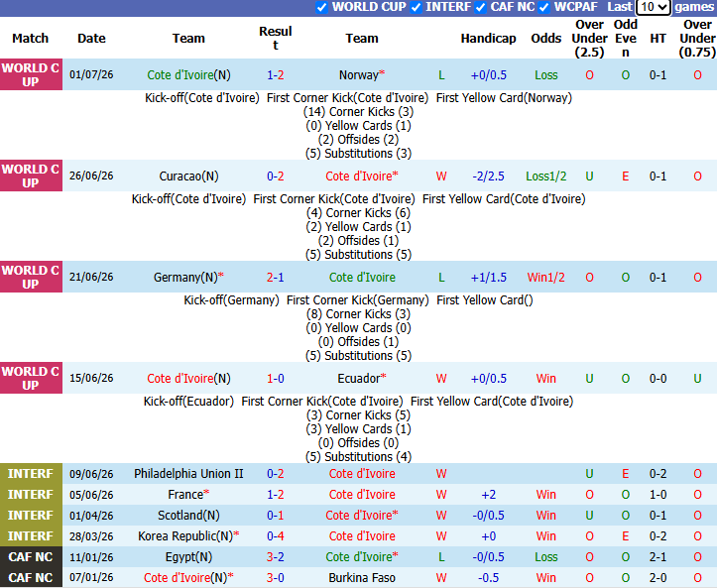The image size is (717, 588).
Task: Click handicap -2/2.5 in Curacao row
Action: pyautogui.click(x=488, y=176)
